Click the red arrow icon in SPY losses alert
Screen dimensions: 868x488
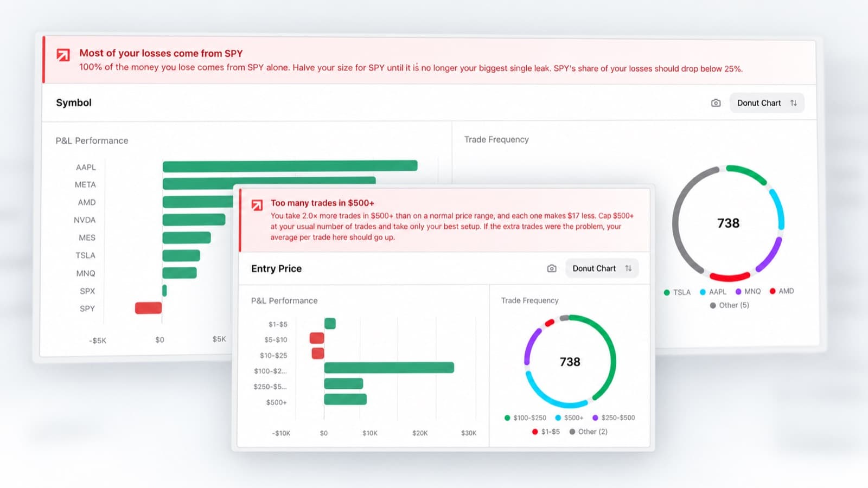[63, 55]
